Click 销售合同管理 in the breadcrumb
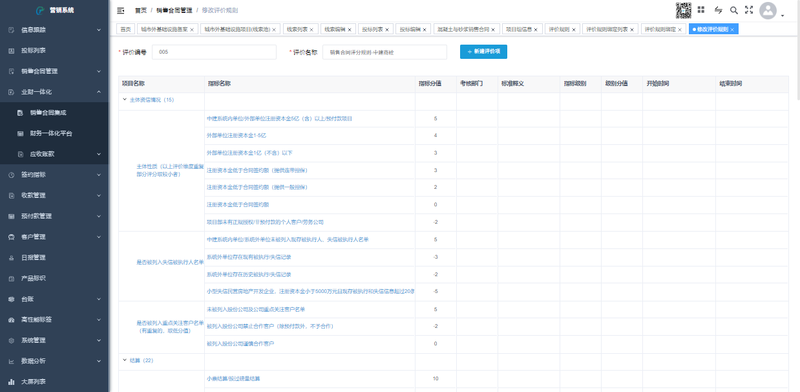The height and width of the screenshot is (392, 800). point(174,10)
